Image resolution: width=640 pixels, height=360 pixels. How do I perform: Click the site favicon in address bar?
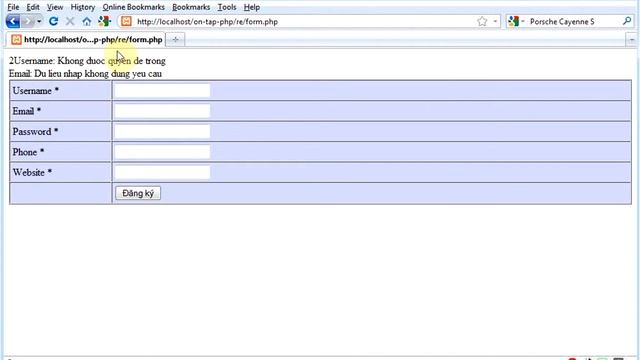point(126,21)
